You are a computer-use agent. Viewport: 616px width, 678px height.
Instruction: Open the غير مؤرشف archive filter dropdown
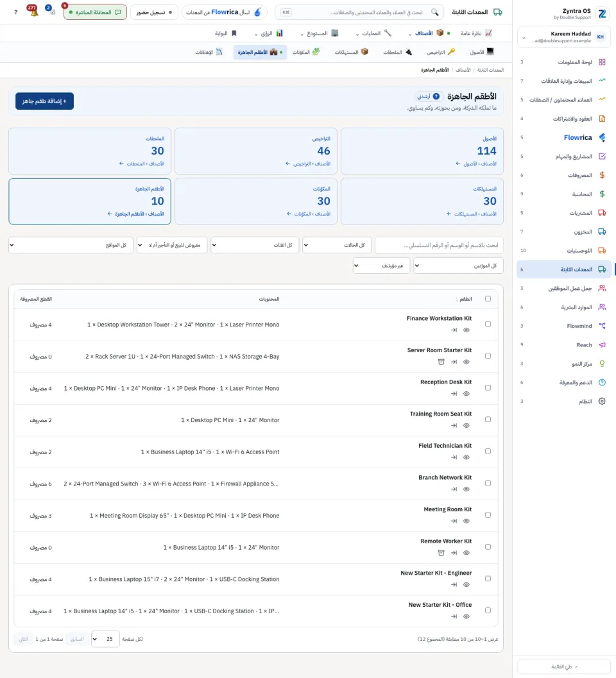pos(382,266)
